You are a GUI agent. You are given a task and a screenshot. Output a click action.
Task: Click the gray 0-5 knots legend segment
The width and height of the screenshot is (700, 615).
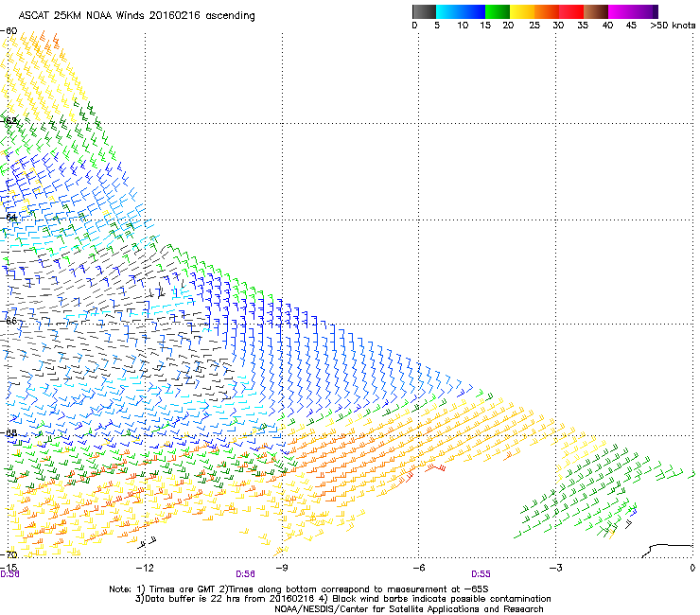click(424, 11)
